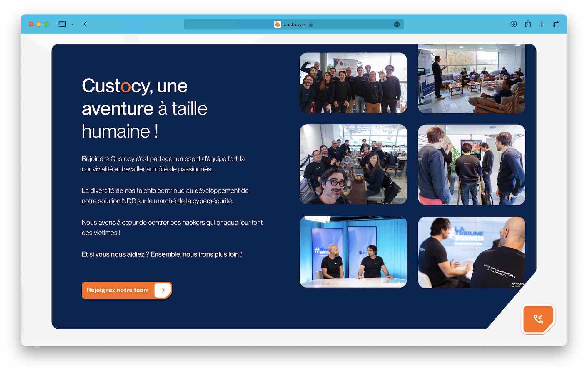Click the address bar lock icon

point(311,24)
